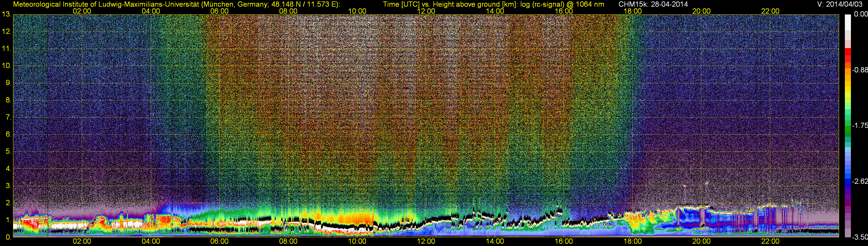Click 'Time [UTC] vs. Height above ground [km]' heading

[x=450, y=4]
